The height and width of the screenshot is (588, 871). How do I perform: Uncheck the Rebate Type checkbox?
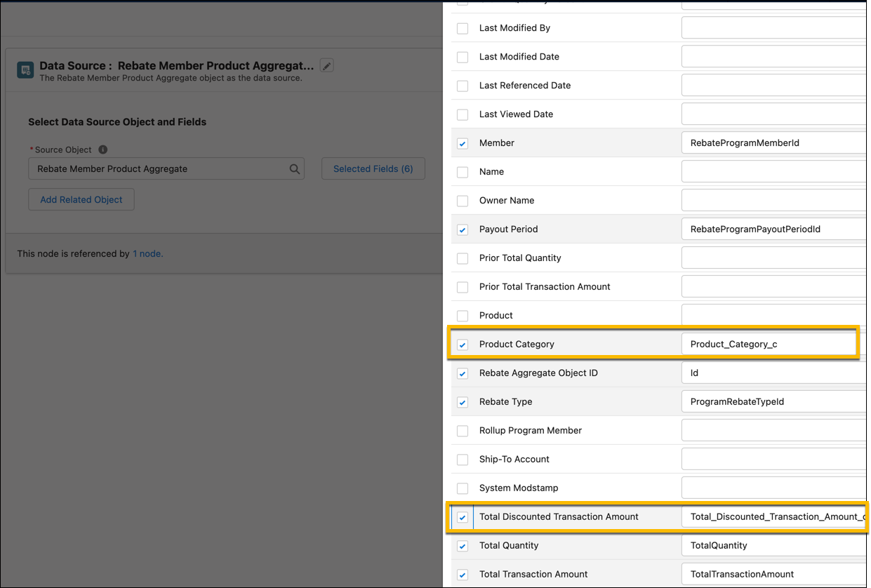click(462, 401)
